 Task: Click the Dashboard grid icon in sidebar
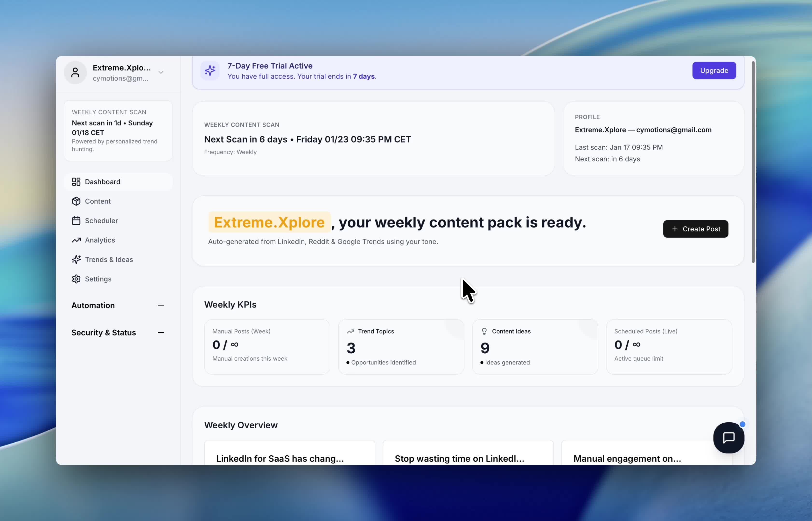(76, 182)
